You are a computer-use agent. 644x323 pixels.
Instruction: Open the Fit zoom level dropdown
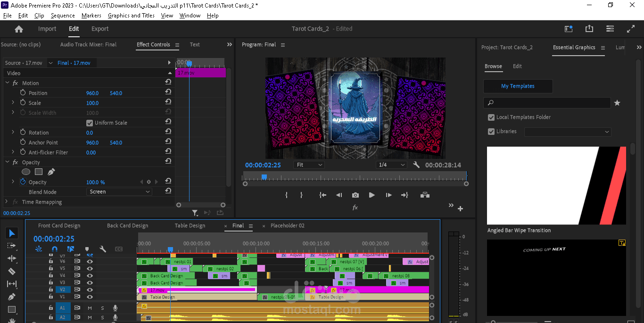tap(309, 165)
